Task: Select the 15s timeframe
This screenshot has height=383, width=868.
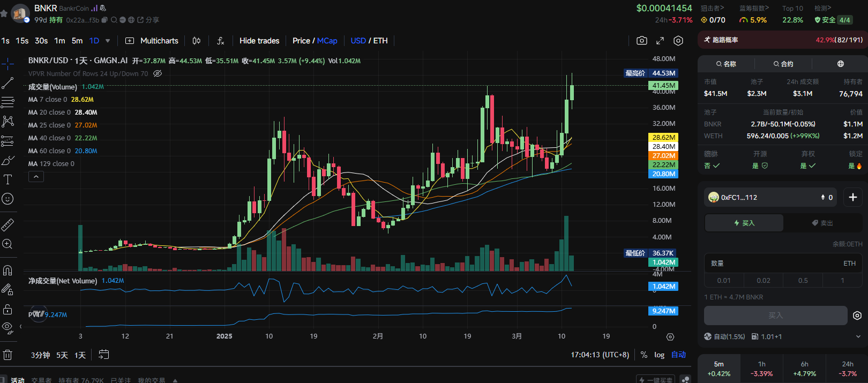Action: (22, 41)
